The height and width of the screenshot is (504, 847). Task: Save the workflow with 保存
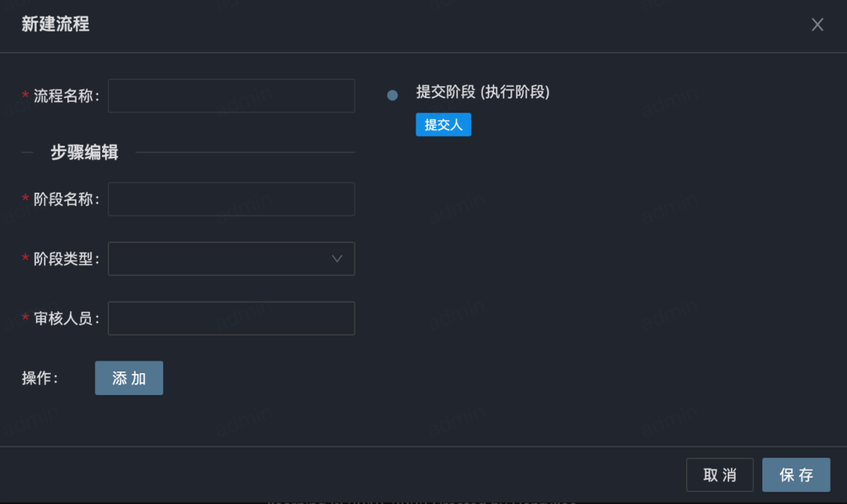click(x=795, y=474)
